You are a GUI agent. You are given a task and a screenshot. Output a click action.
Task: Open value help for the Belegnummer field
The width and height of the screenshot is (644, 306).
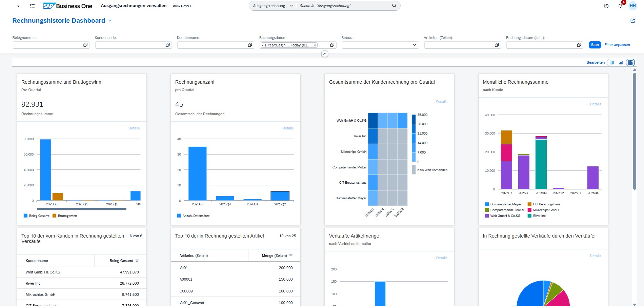(x=86, y=45)
